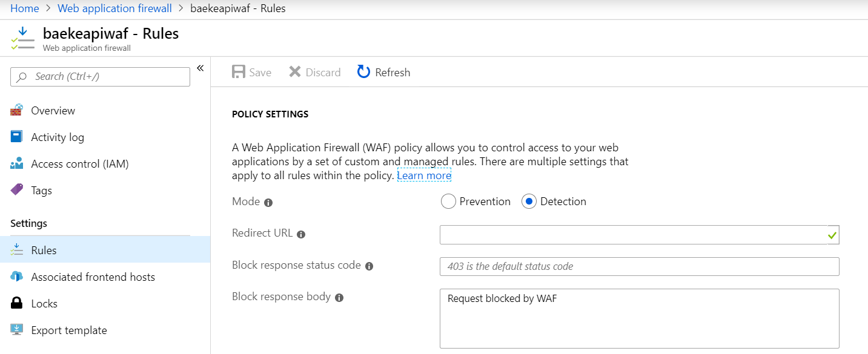Click the Export template monitor icon
The width and height of the screenshot is (868, 354).
17,330
